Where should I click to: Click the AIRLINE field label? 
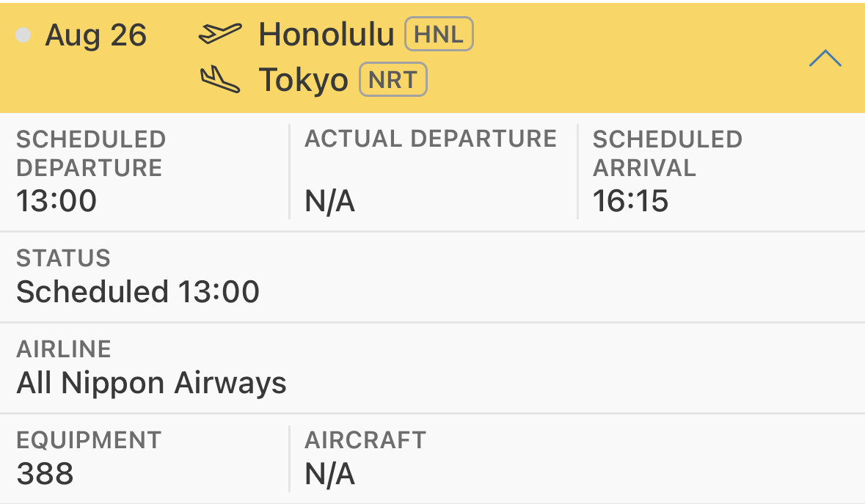(63, 349)
